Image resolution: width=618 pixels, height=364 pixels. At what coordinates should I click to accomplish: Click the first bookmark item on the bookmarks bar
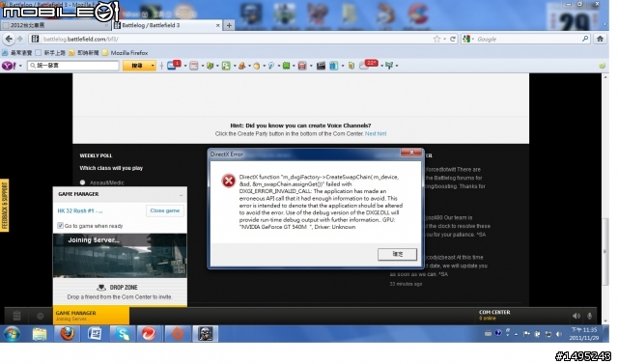17,53
